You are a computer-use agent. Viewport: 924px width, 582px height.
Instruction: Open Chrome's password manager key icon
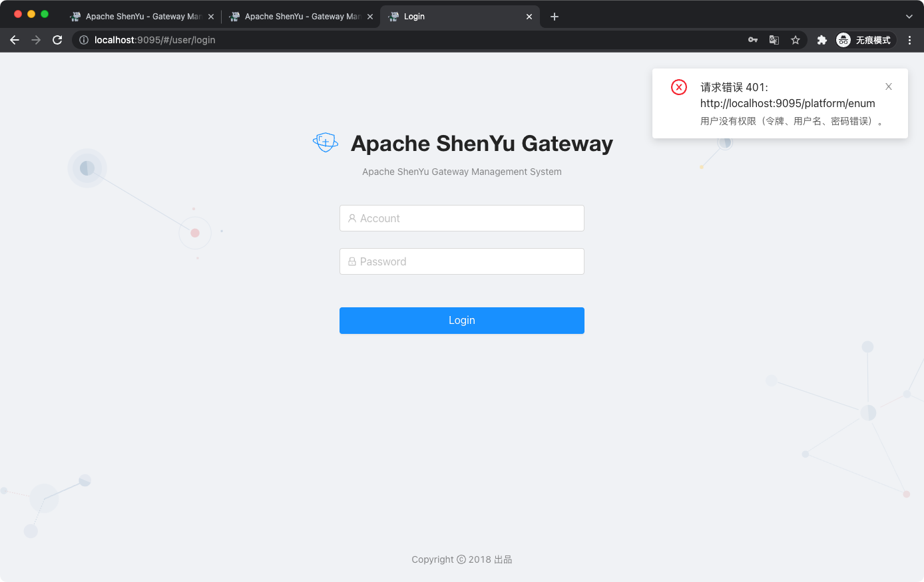tap(753, 40)
